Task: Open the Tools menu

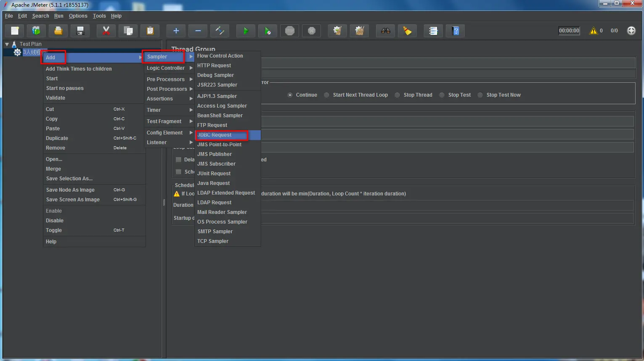Action: [x=99, y=16]
